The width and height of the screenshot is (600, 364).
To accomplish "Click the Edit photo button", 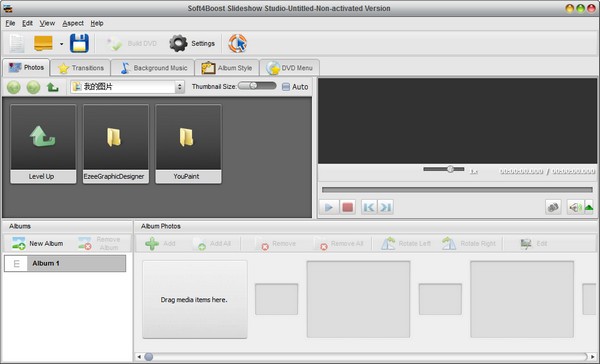I will (534, 243).
